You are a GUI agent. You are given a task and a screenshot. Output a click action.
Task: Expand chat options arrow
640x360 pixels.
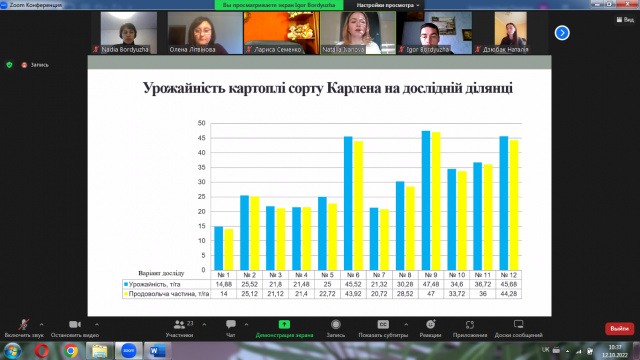pyautogui.click(x=246, y=325)
